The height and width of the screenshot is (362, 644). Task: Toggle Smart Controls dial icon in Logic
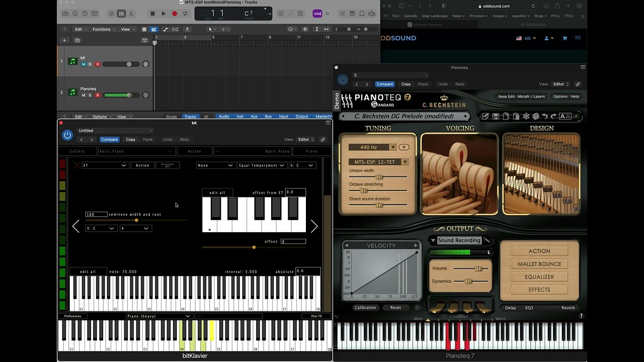[112, 14]
